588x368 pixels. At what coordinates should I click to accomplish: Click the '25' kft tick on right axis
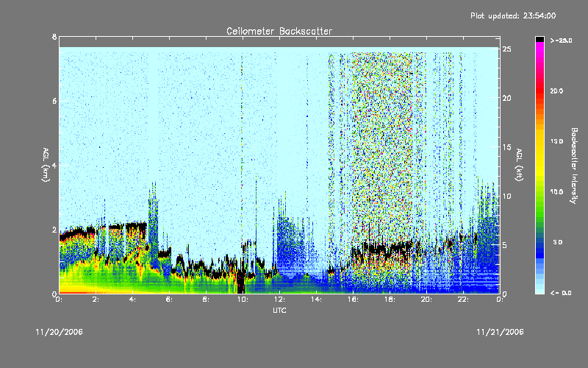pos(506,49)
